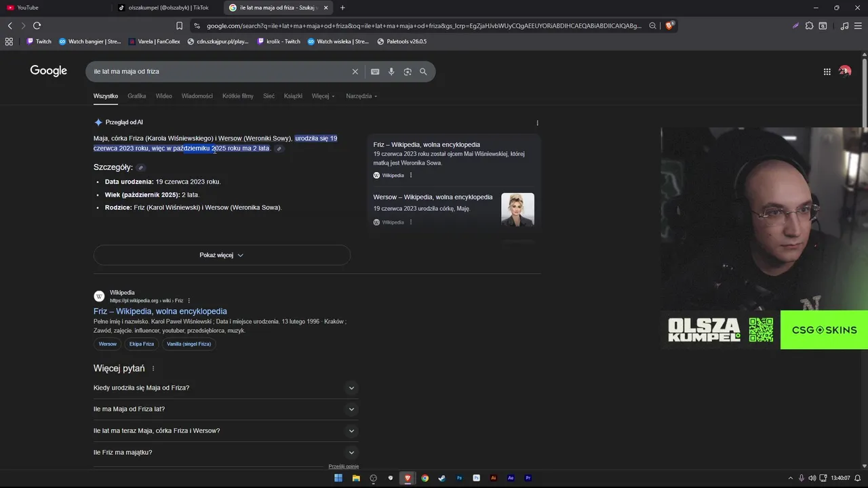This screenshot has width=868, height=488.
Task: Click the link chip after '2 lata'
Action: [279, 148]
